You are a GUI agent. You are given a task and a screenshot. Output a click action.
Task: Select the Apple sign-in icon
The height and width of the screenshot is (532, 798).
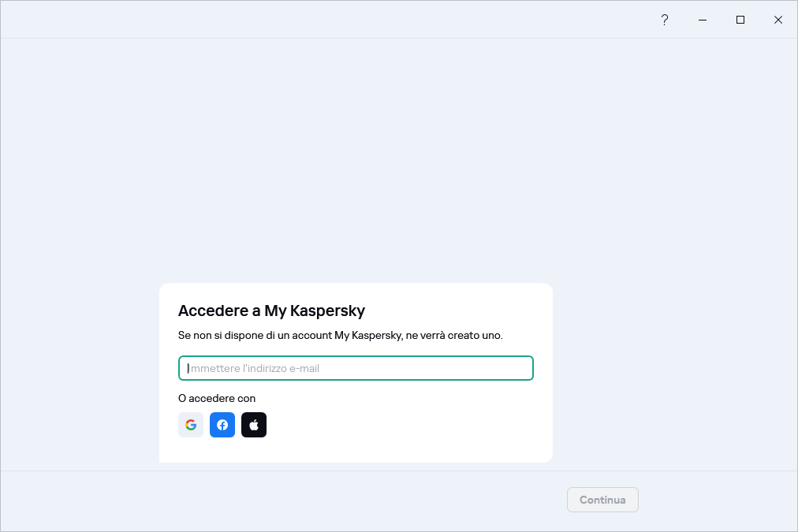point(254,425)
